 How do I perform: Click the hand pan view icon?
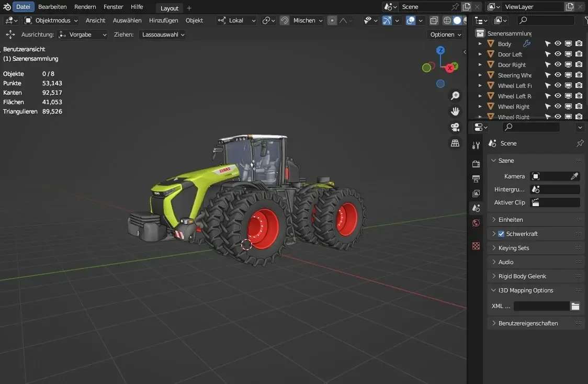[x=455, y=111]
